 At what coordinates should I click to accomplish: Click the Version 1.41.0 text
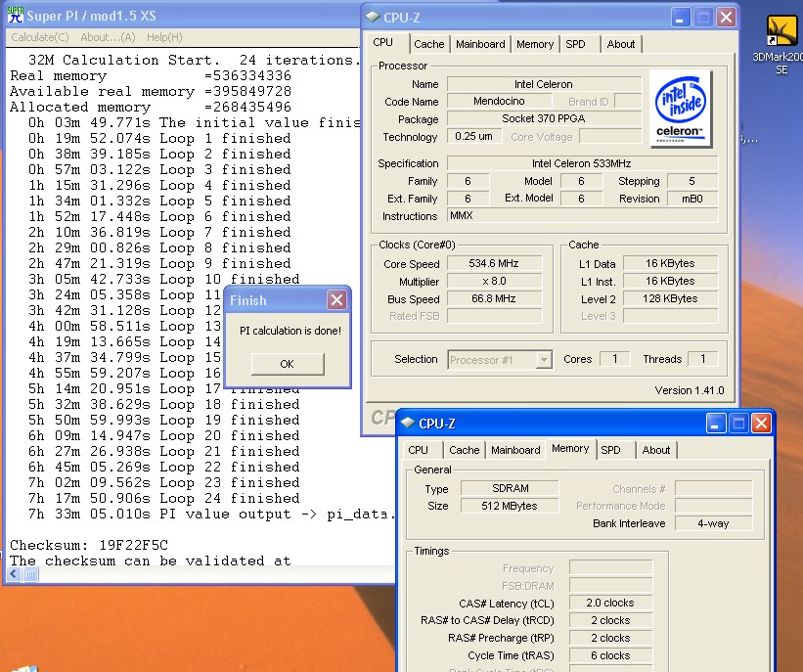click(690, 390)
